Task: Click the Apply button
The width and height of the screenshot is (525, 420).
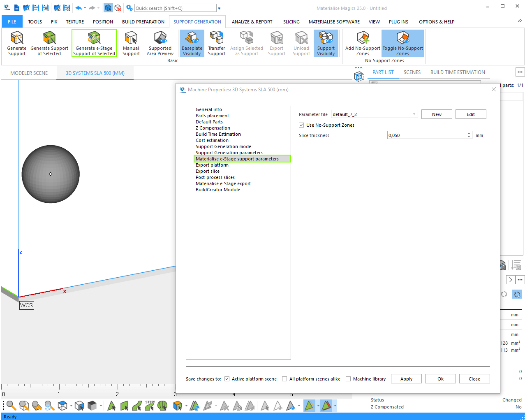Action: [x=406, y=378]
